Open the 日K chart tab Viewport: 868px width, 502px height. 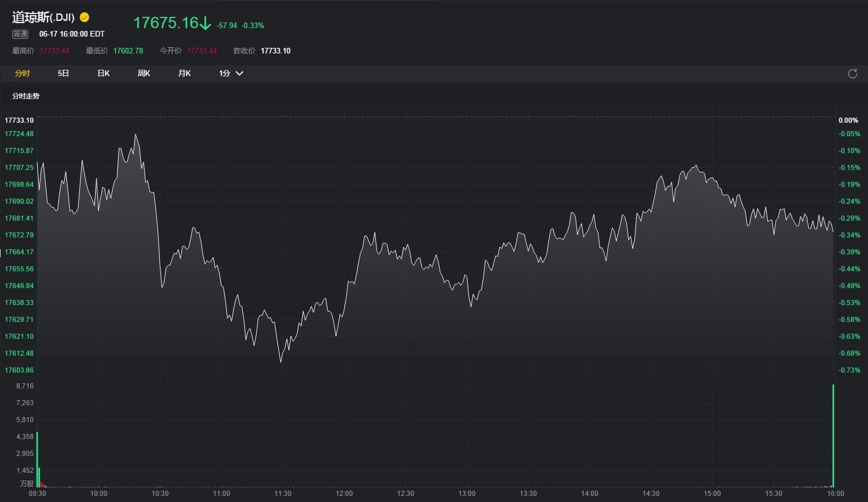click(x=104, y=73)
